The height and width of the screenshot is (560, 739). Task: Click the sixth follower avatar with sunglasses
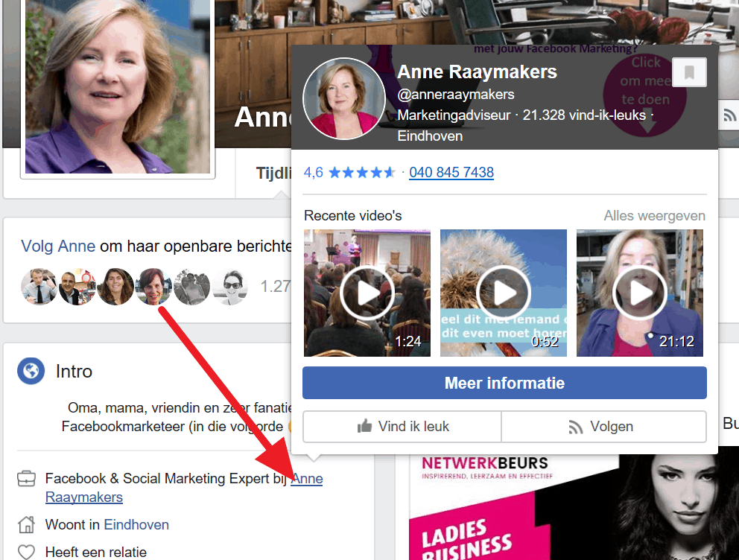click(x=230, y=287)
